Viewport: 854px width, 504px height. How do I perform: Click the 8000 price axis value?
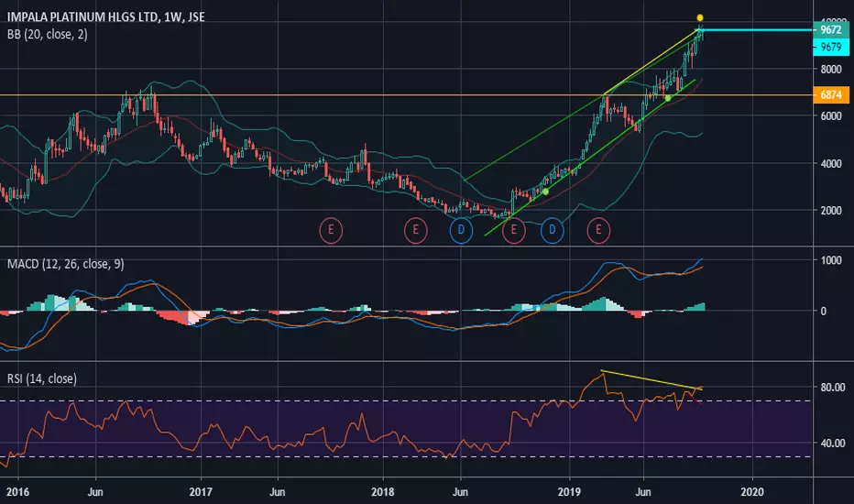point(831,70)
